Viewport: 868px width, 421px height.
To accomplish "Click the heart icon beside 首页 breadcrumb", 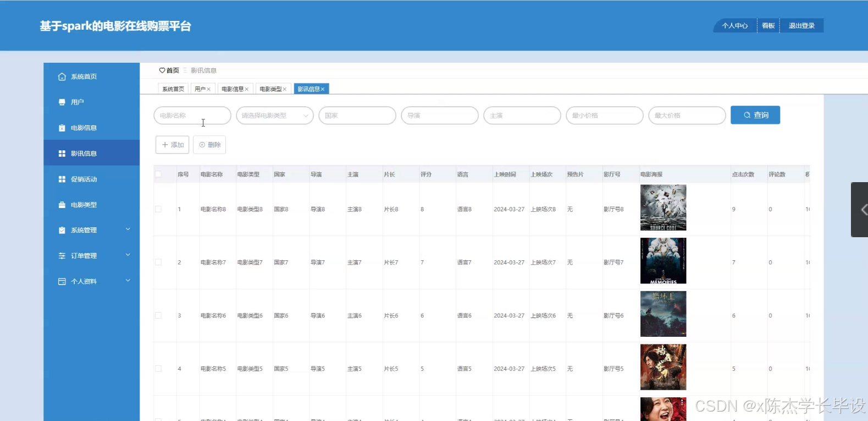I will [162, 70].
